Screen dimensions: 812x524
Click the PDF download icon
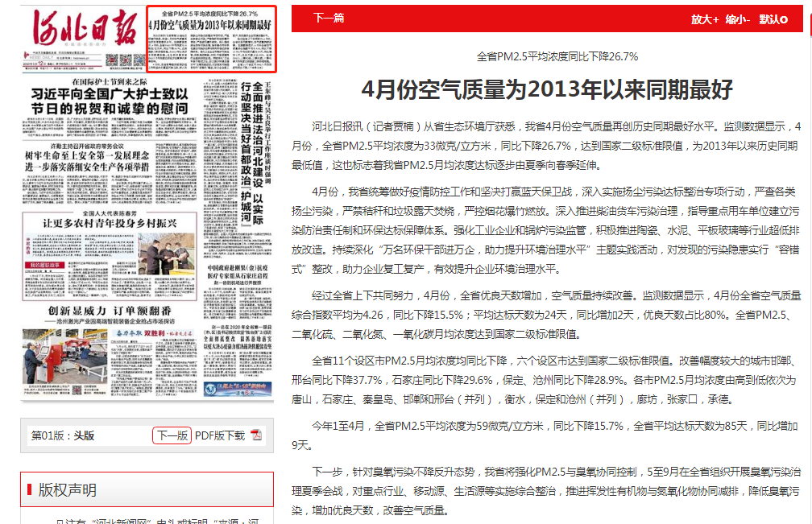(x=257, y=435)
